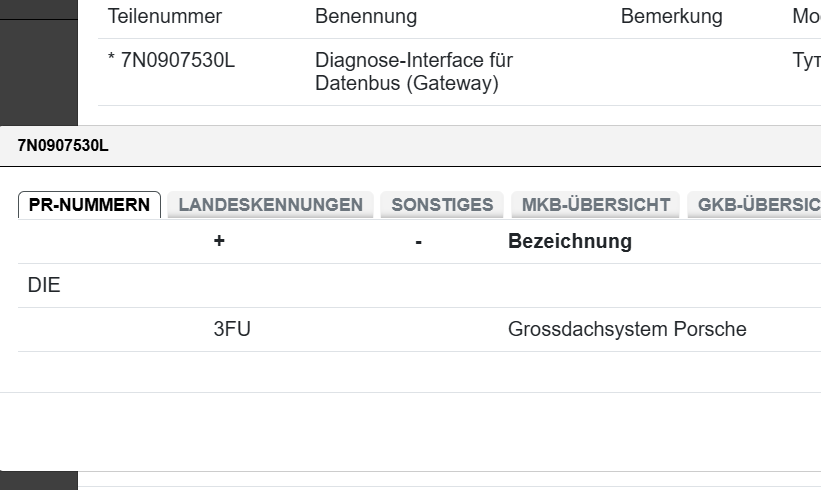Screen dimensions: 821x490
Task: Show the MKB-ÜBERSICHT tab
Action: (595, 205)
